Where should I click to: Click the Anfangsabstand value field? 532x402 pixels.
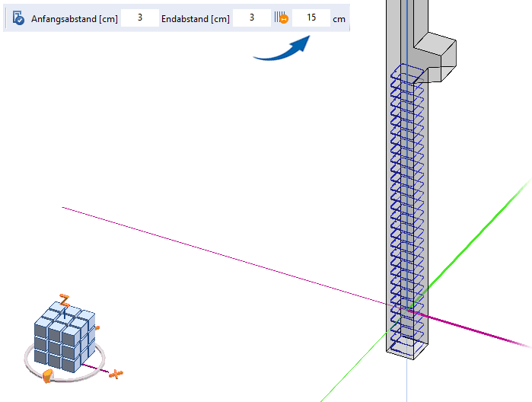click(140, 18)
